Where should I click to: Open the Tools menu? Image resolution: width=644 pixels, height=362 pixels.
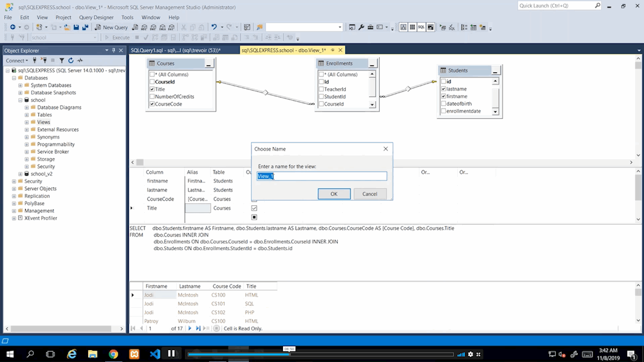tap(127, 17)
